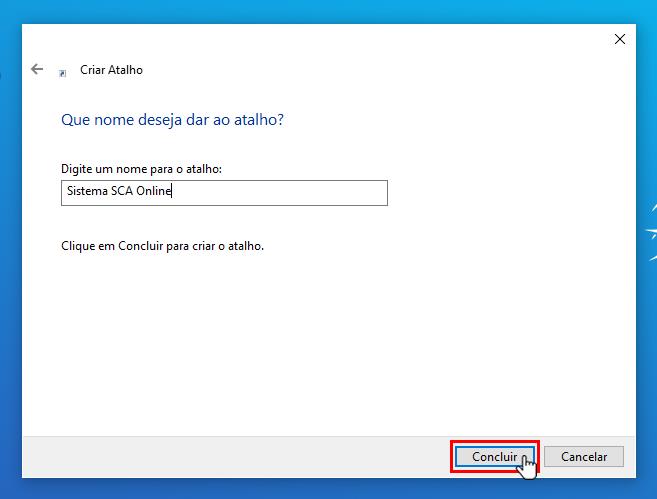This screenshot has width=657, height=499.
Task: Click the label 'Digite um nome para o atalho:'
Action: [x=141, y=169]
